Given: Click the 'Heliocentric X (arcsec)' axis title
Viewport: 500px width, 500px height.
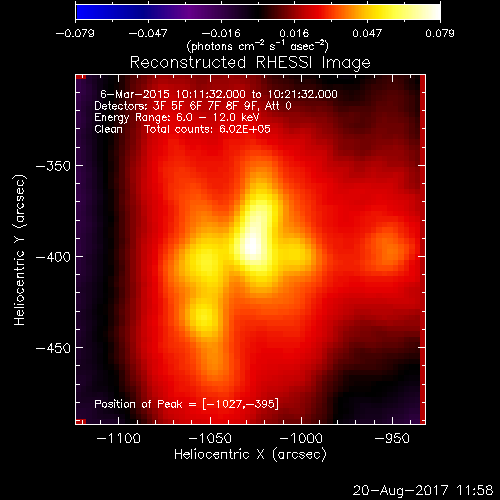Looking at the screenshot, I should pyautogui.click(x=250, y=455).
